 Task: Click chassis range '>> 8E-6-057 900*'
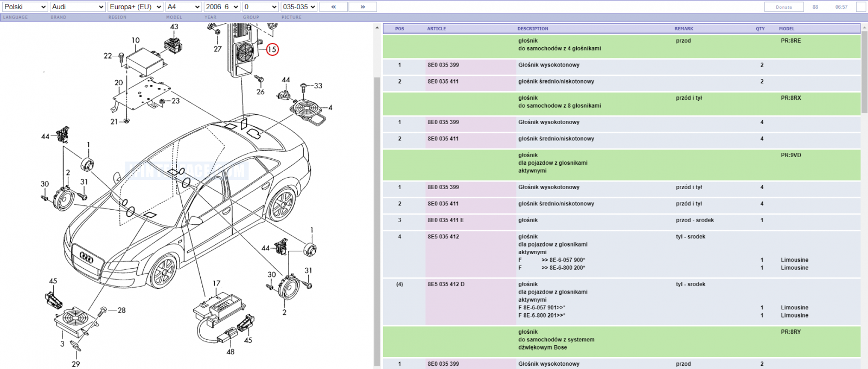(563, 260)
